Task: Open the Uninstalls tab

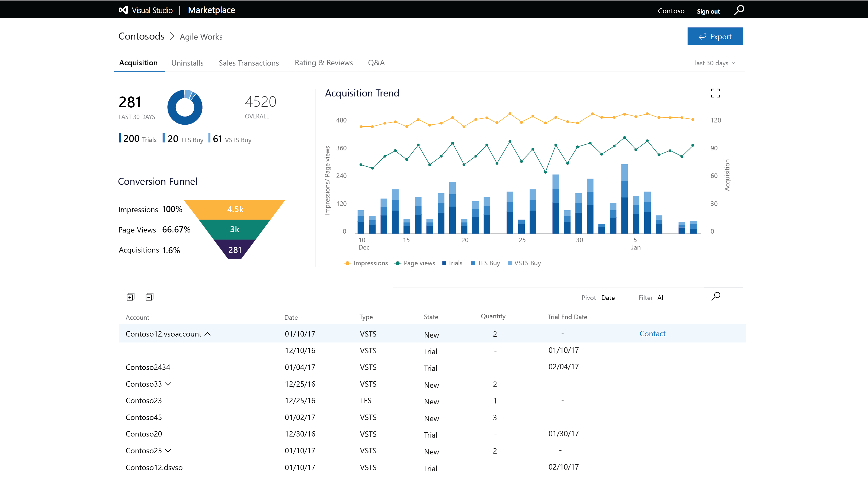Action: pos(187,63)
